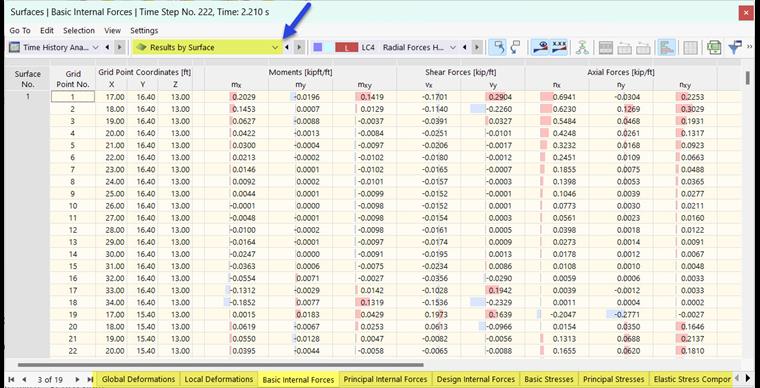Go to next tab page arrow
760x388 pixels.
pos(77,379)
